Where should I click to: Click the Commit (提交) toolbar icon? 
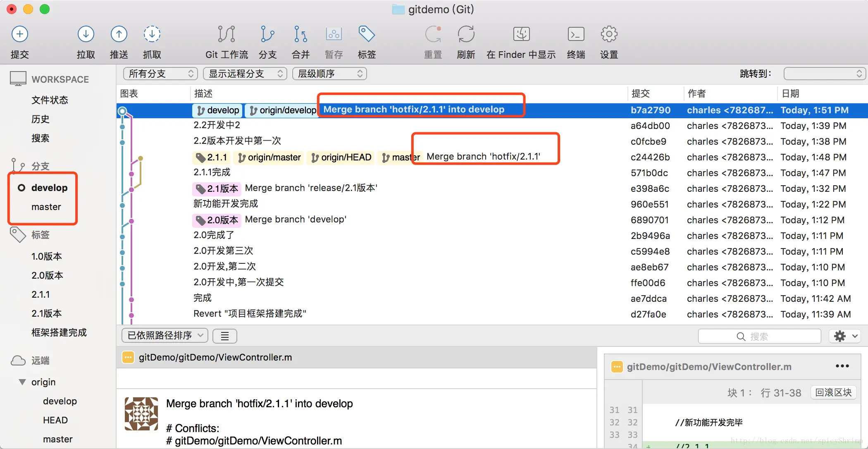[x=19, y=34]
